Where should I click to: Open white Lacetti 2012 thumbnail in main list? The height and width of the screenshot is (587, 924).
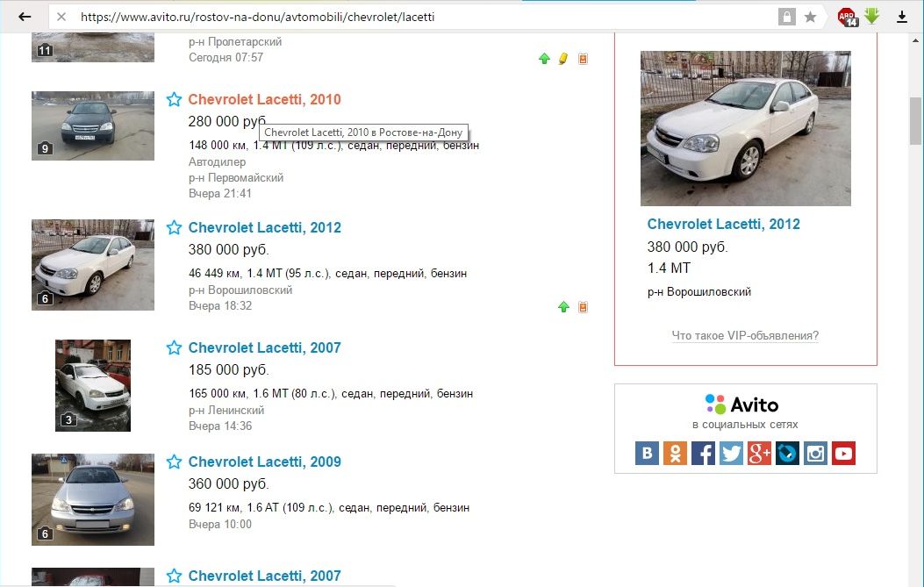(93, 265)
